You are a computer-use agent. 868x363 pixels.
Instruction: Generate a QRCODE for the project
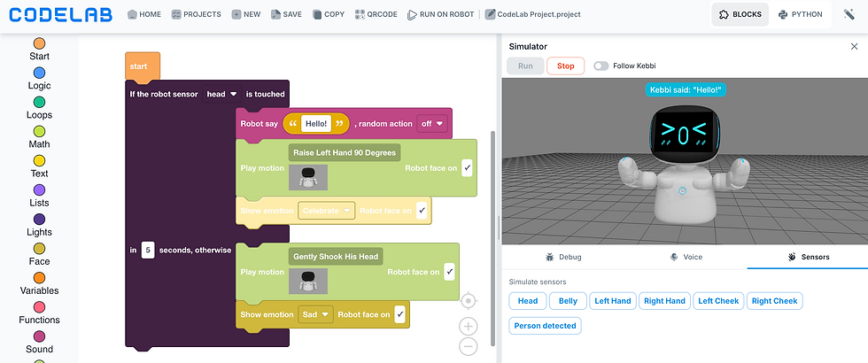(x=376, y=14)
